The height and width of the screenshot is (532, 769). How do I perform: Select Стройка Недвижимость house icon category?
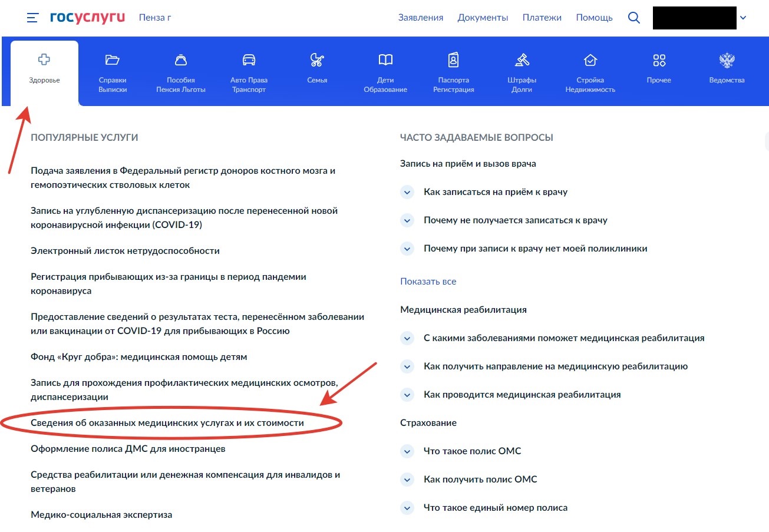pyautogui.click(x=590, y=60)
